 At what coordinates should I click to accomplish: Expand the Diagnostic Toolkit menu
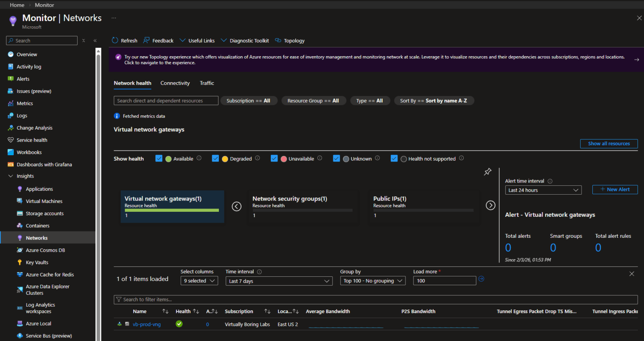click(x=245, y=41)
